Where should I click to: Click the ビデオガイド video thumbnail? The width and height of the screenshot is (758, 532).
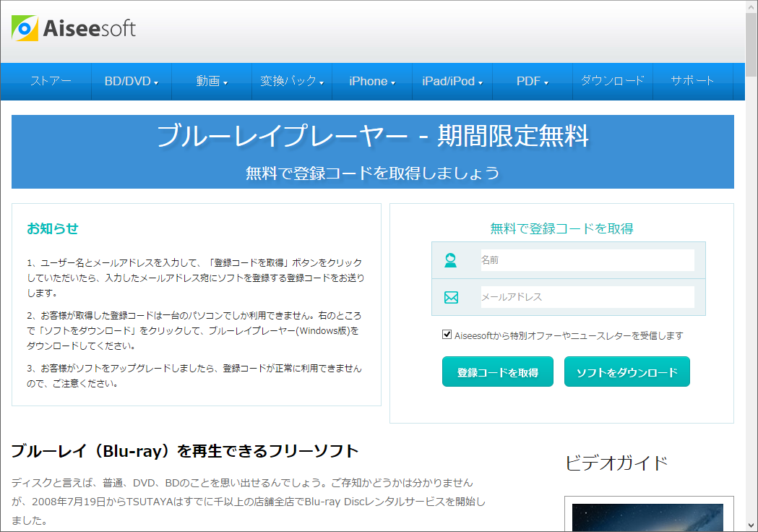point(649,518)
